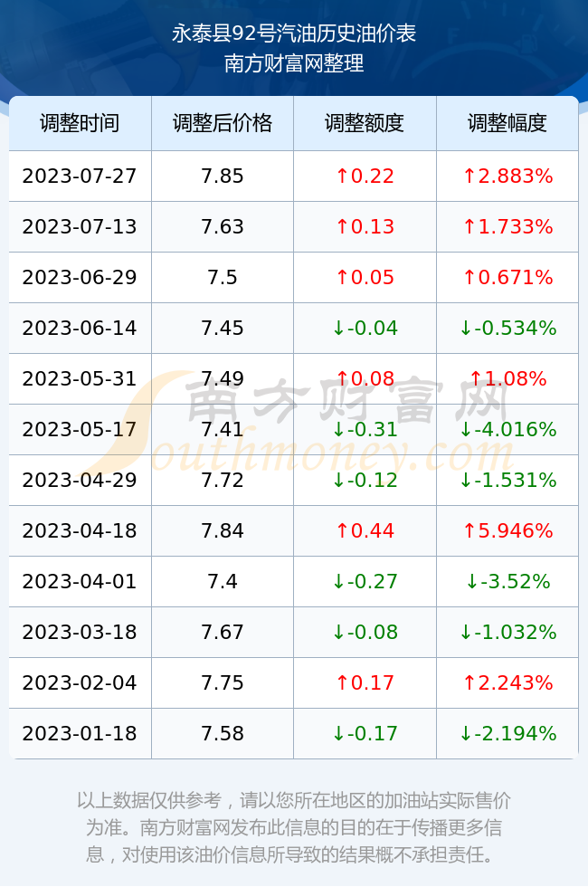Screen dimensions: 588x887
Task: Click the 调整额度 column header
Action: point(365,123)
